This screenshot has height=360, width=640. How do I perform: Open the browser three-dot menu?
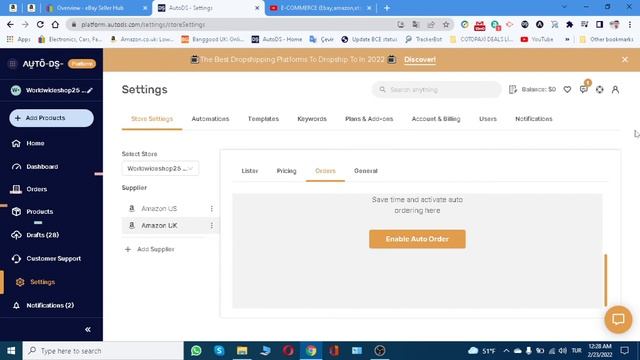click(x=629, y=24)
